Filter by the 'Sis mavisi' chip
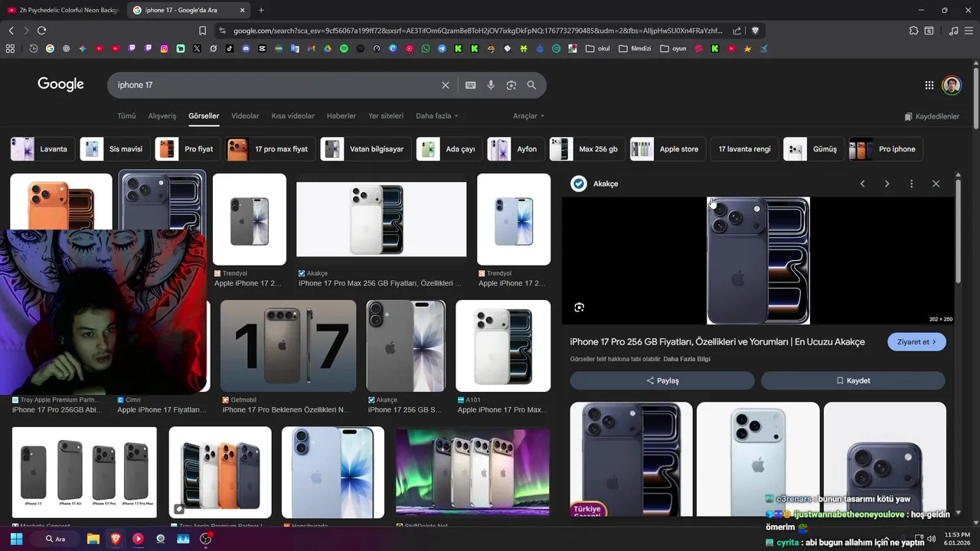Image resolution: width=980 pixels, height=551 pixels. (x=115, y=149)
